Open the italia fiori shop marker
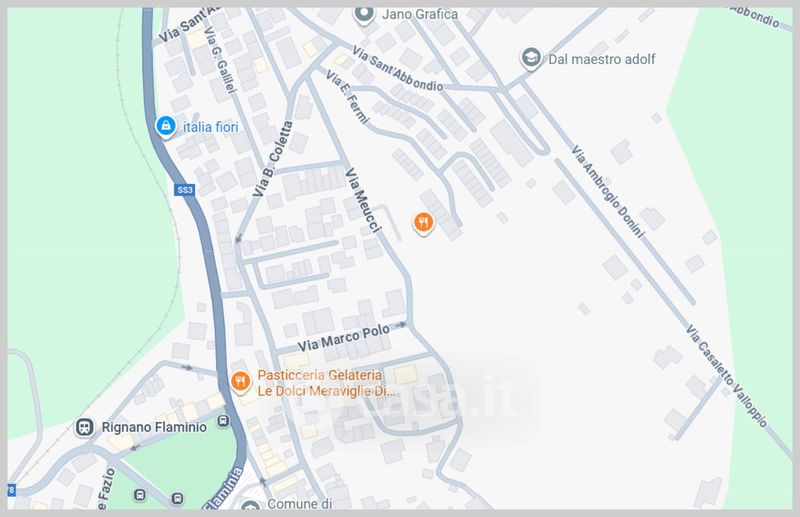Image resolution: width=800 pixels, height=517 pixels. coord(166,126)
